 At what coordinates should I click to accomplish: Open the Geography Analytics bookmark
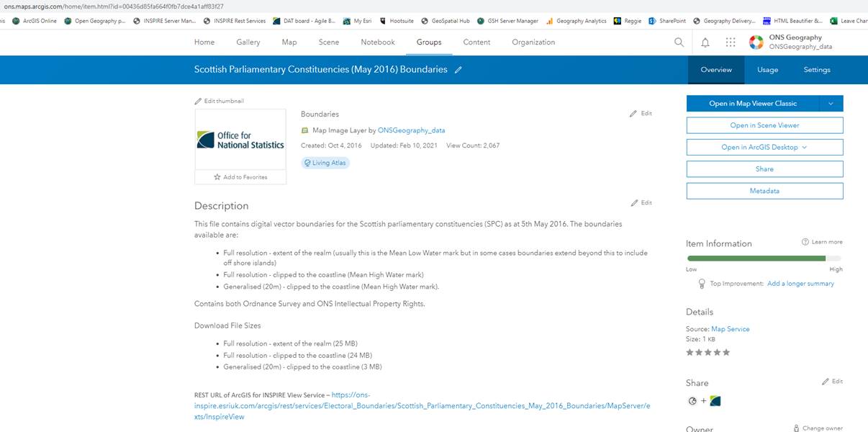click(x=577, y=21)
